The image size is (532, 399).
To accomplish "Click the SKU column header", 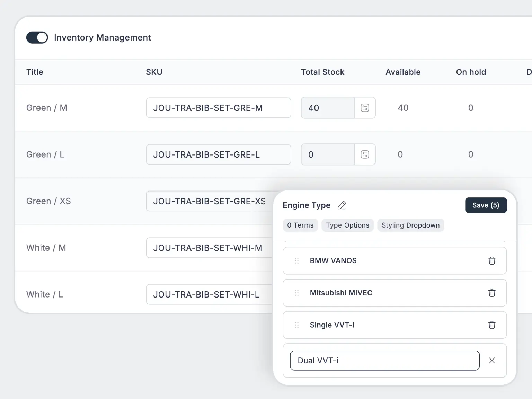I will [x=154, y=72].
